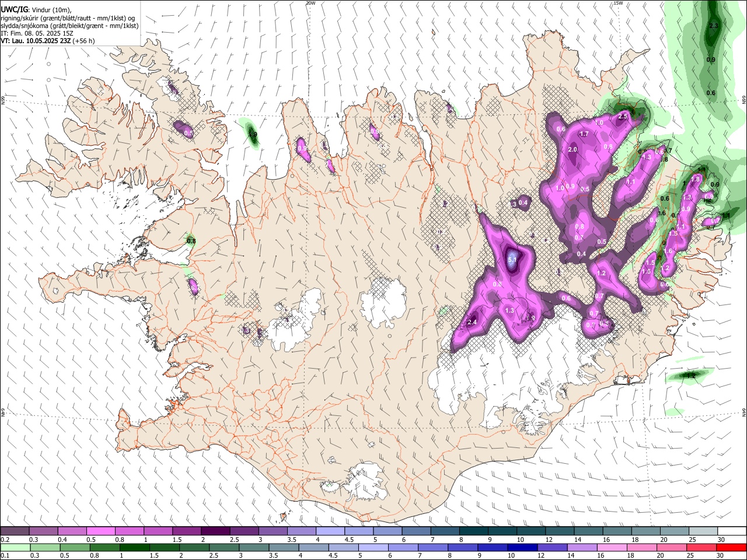Click the 5.1 precipitation peak value on the map
Screen dimensions: 747x560
point(512,260)
